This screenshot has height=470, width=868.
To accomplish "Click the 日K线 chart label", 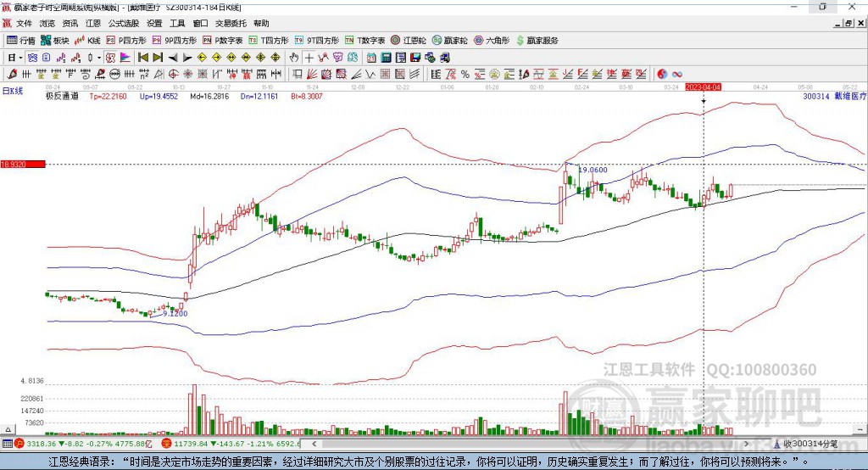I will [x=13, y=91].
